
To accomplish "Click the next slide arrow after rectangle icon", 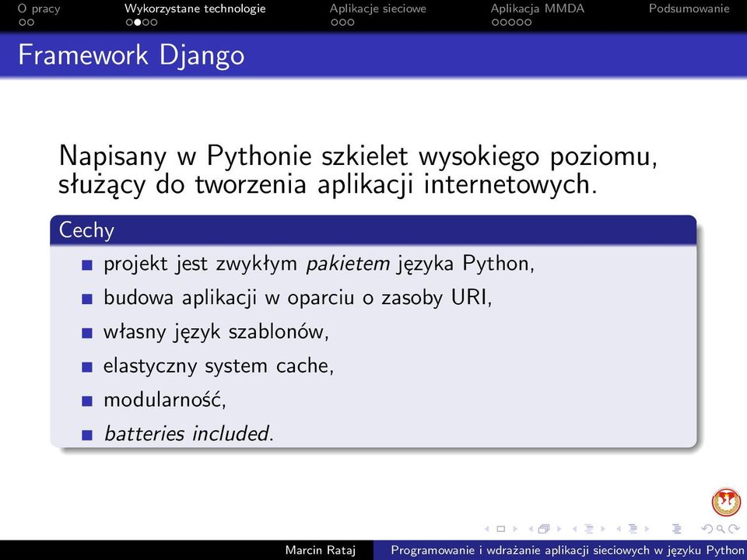I will 515,529.
